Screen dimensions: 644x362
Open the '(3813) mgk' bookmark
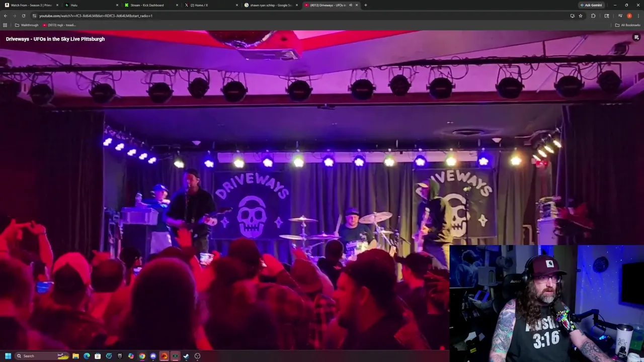coord(59,25)
